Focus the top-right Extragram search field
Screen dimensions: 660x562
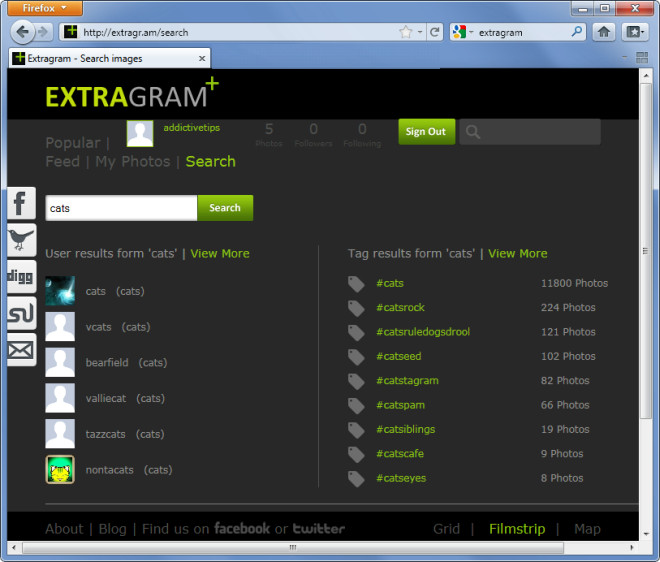(530, 132)
